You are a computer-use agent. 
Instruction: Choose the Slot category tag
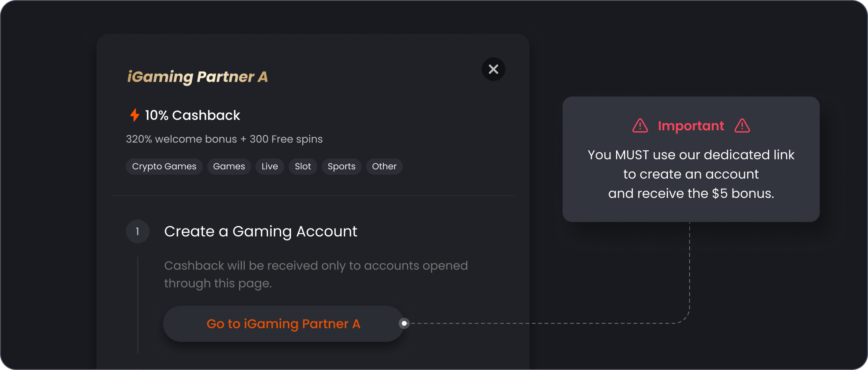[x=303, y=166]
